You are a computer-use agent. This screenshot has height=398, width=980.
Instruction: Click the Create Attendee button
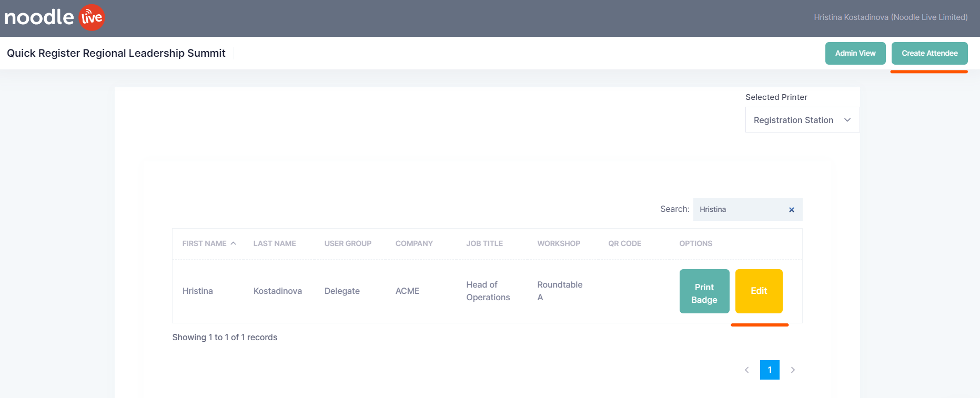929,53
